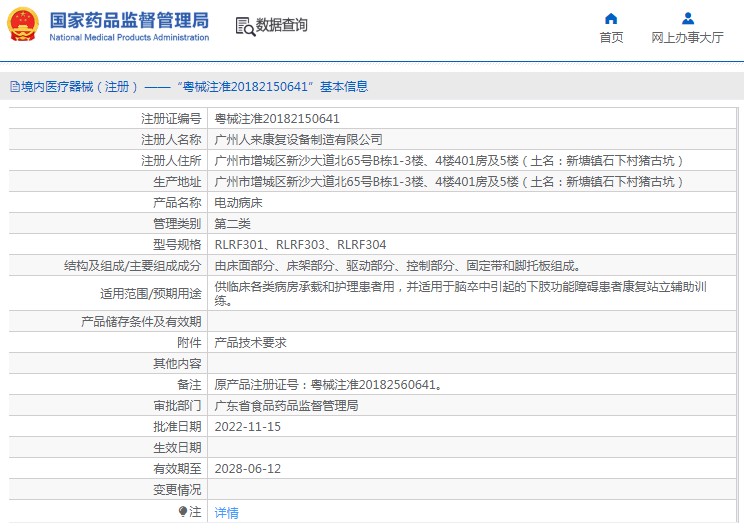Image resolution: width=744 pixels, height=529 pixels.
Task: Click the document icon before 境内医疗器械
Action: 15,86
